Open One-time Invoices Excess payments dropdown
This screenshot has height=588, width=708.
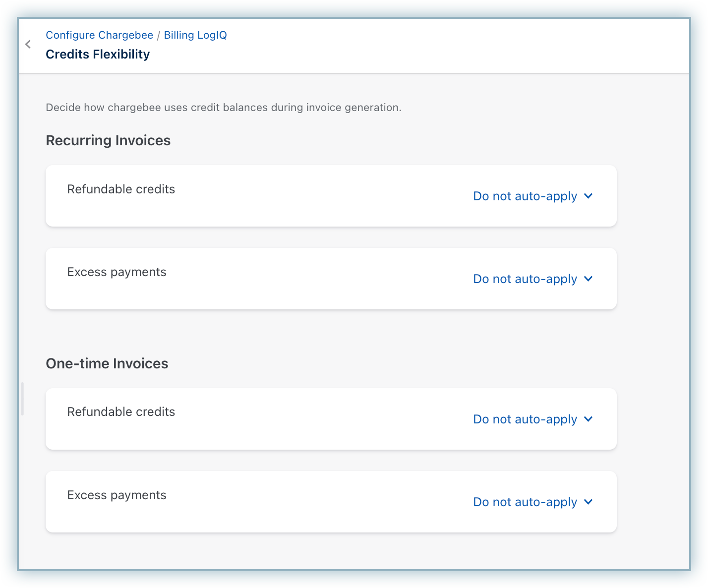point(525,502)
